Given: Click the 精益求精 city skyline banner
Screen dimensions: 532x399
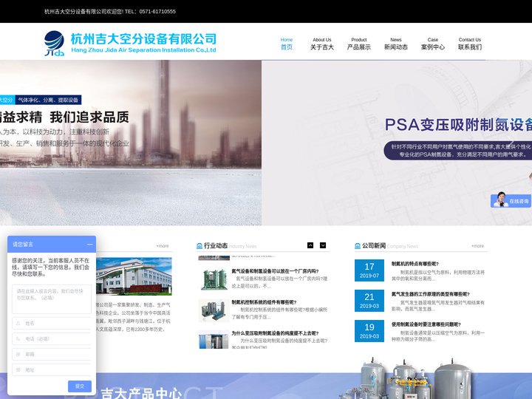Looking at the screenshot, I should click(131, 143).
